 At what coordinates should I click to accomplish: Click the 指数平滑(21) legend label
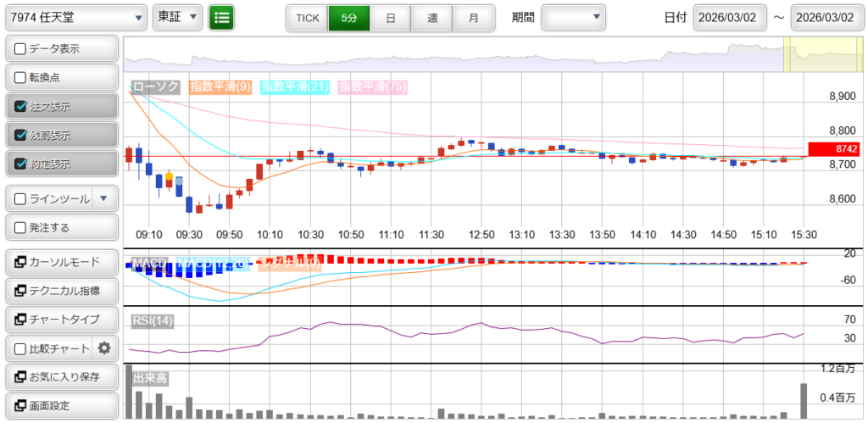click(x=295, y=86)
